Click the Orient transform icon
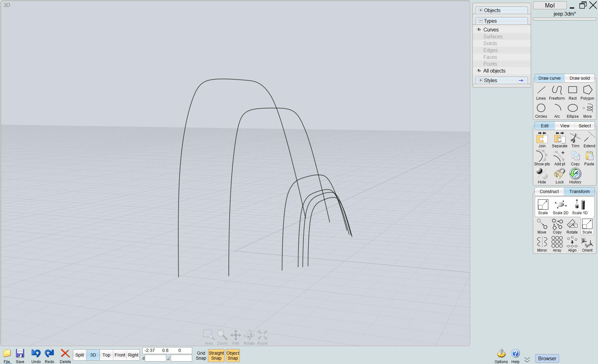Screen dimensions: 598x364 pos(587,243)
